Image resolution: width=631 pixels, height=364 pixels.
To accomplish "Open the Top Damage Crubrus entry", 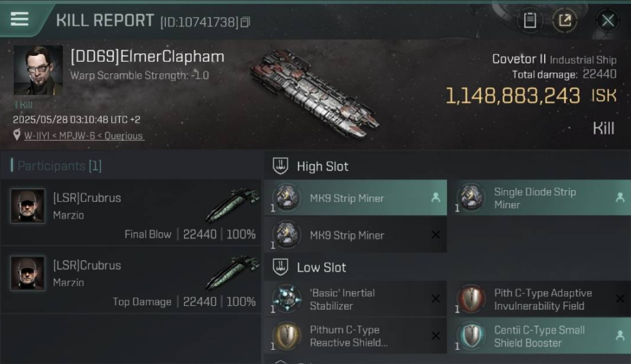I will point(131,281).
